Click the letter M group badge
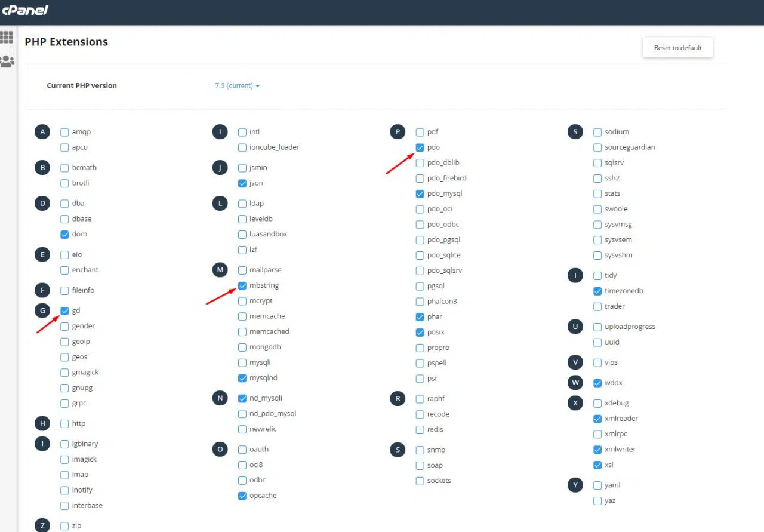 pyautogui.click(x=220, y=270)
